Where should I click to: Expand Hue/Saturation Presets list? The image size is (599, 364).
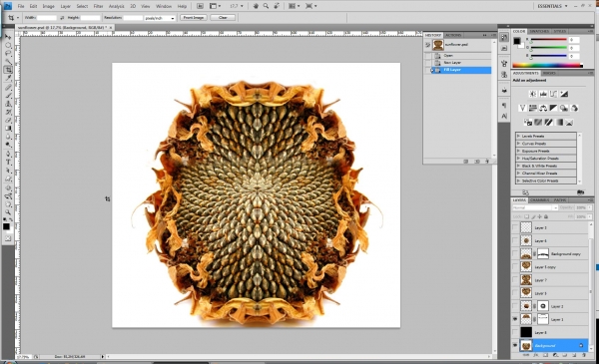tap(518, 159)
